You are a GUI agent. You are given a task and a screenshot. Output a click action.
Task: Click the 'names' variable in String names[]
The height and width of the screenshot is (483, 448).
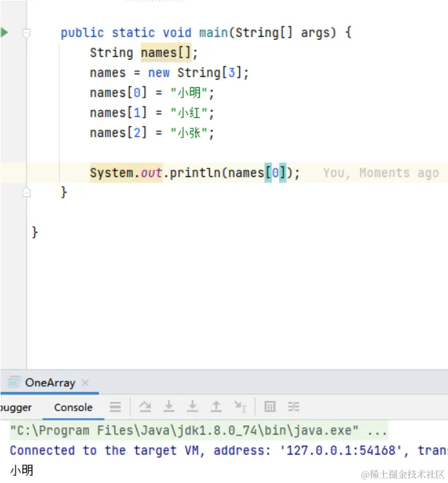pyautogui.click(x=159, y=53)
